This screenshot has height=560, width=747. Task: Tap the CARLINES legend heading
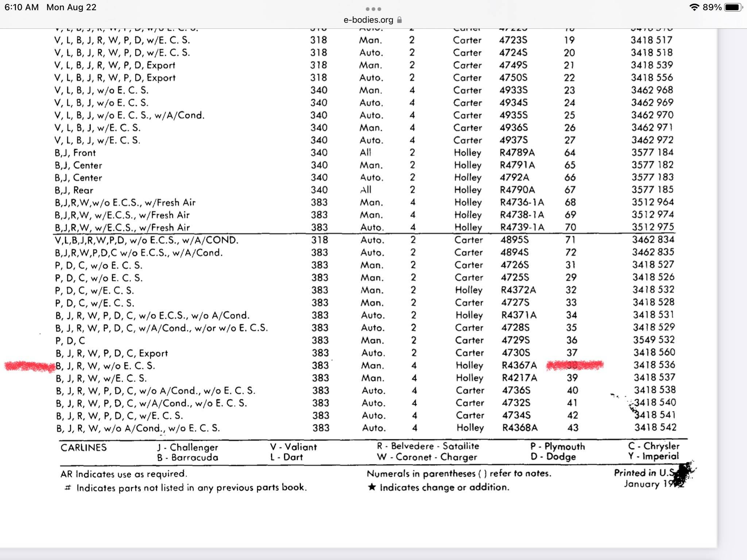coord(84,447)
